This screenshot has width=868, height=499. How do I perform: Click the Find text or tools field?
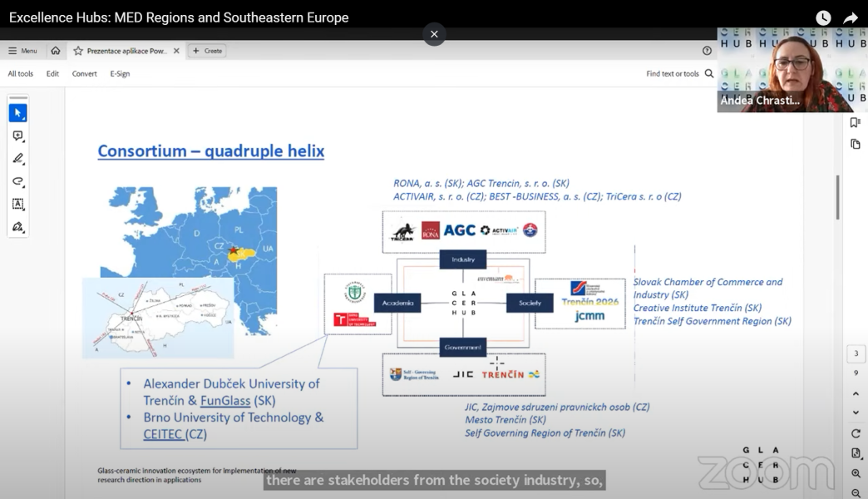point(672,74)
